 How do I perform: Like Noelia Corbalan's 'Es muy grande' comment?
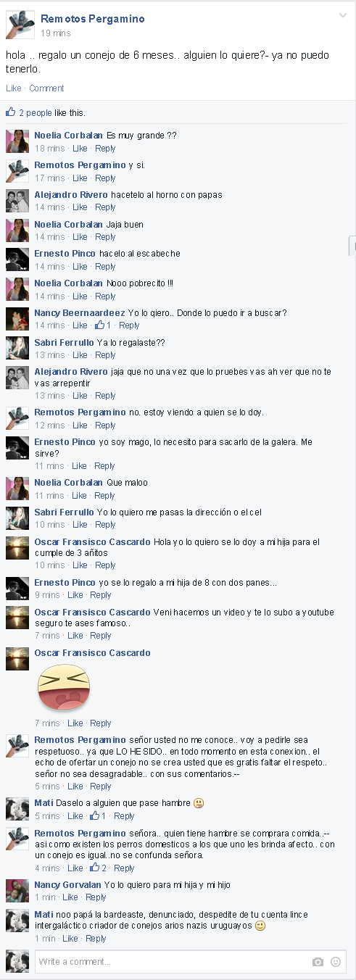coord(80,149)
